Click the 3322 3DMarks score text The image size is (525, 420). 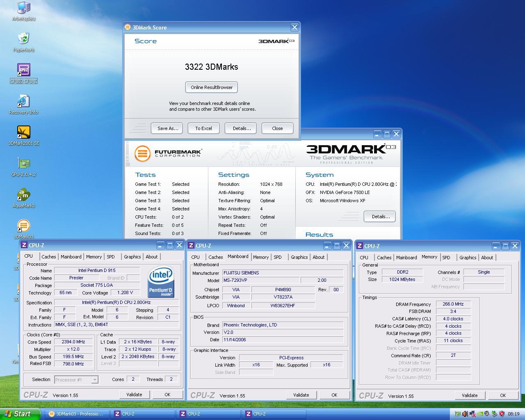[x=212, y=67]
